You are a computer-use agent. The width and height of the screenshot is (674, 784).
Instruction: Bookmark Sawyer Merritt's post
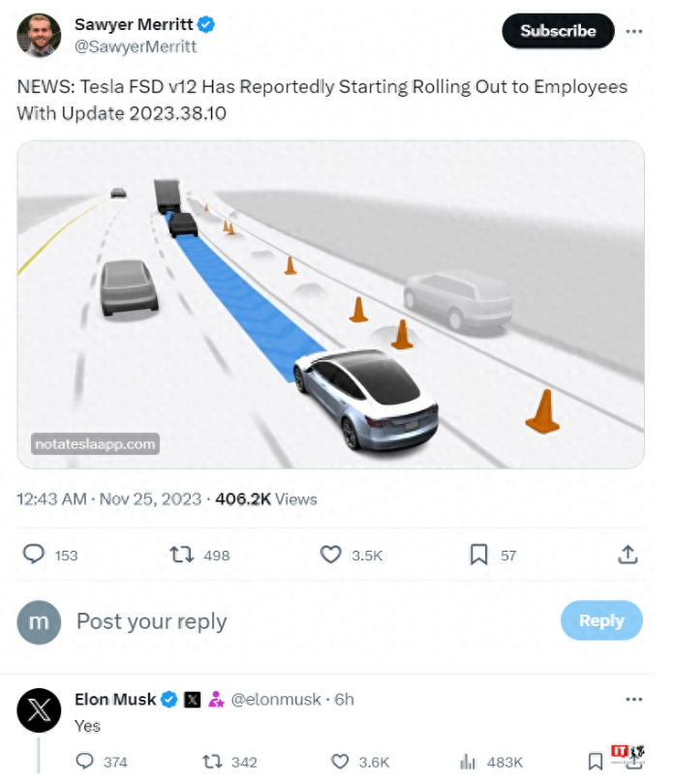point(478,555)
